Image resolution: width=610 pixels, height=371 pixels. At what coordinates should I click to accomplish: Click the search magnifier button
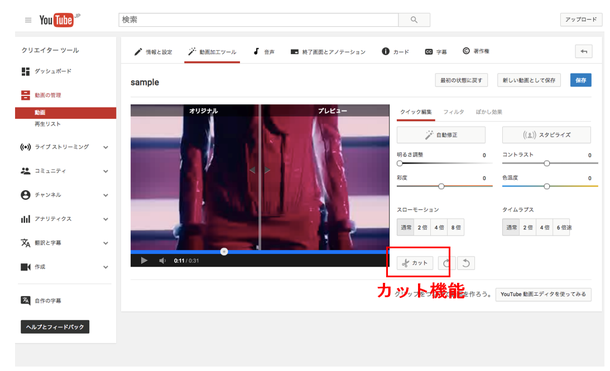(x=414, y=20)
